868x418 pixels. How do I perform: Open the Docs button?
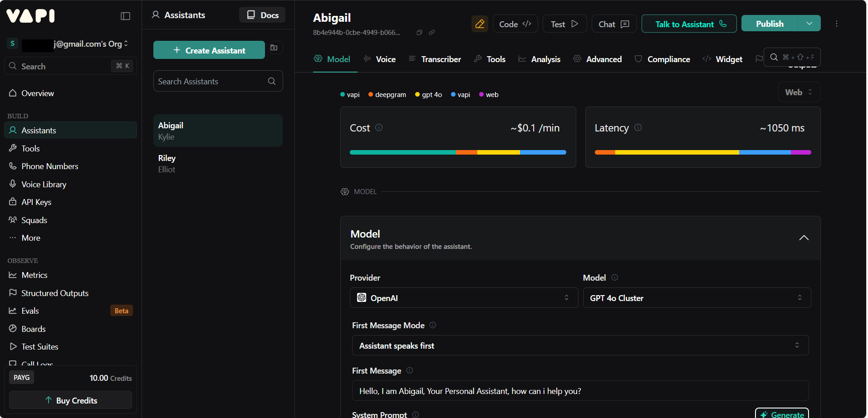pyautogui.click(x=262, y=15)
